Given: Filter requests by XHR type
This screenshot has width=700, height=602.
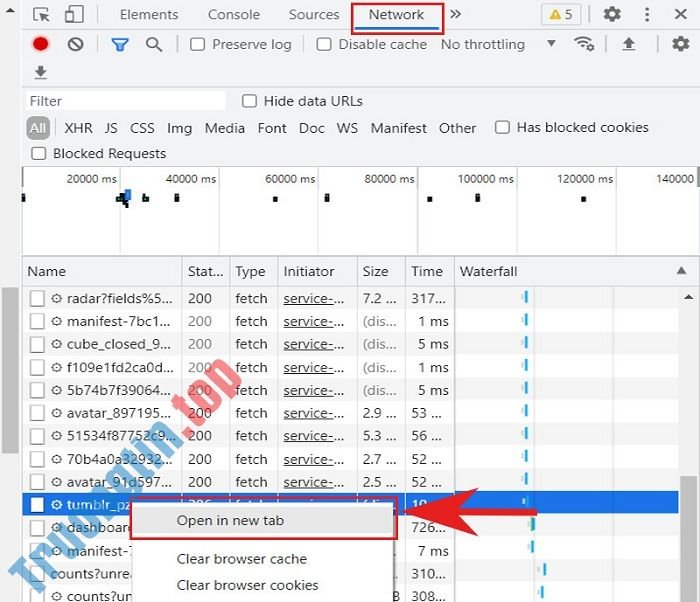Looking at the screenshot, I should pos(78,128).
